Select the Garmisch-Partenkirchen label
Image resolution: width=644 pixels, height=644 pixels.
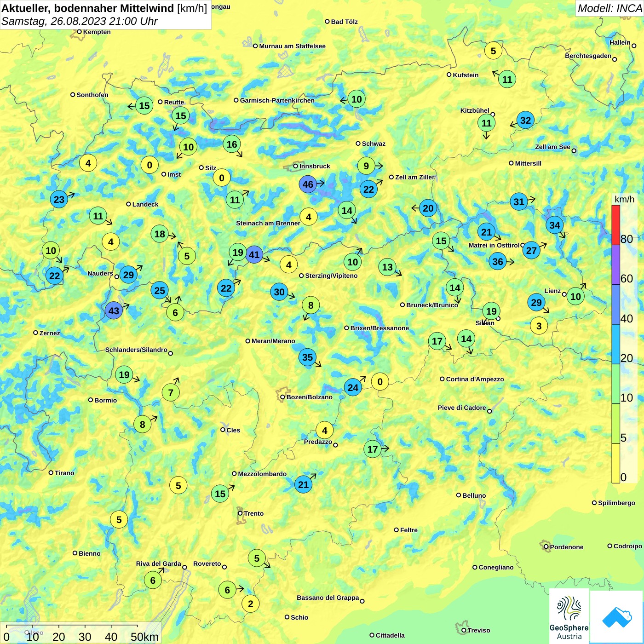click(x=277, y=100)
